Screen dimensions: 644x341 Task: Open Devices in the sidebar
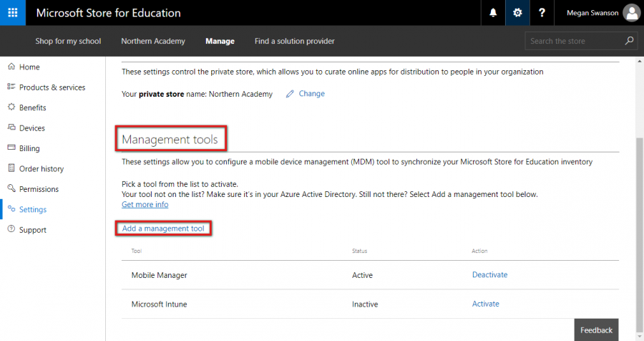[32, 128]
